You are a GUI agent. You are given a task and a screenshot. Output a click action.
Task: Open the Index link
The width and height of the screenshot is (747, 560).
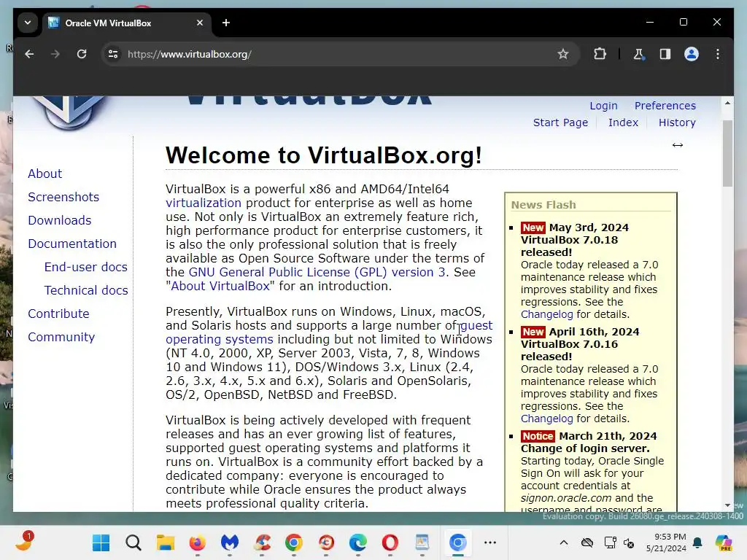pyautogui.click(x=623, y=122)
